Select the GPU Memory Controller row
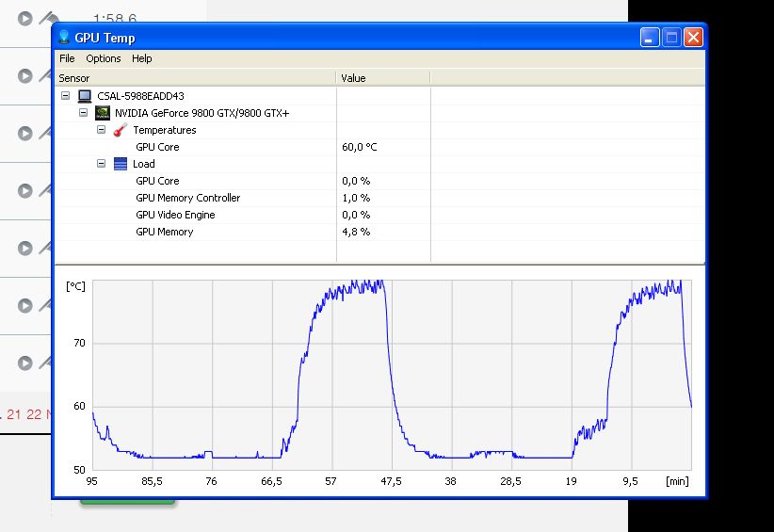Screen dimensions: 774x532 187,198
